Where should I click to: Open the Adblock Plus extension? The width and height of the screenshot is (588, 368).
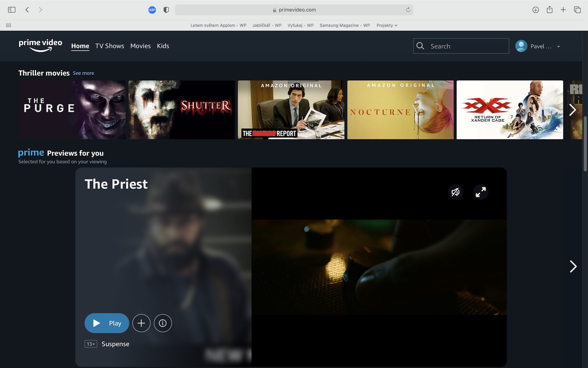[x=152, y=10]
